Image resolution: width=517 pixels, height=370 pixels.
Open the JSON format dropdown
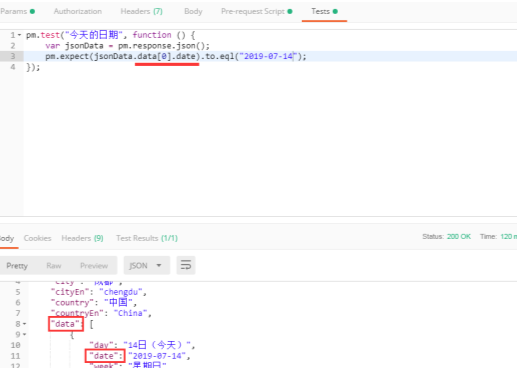pos(146,265)
